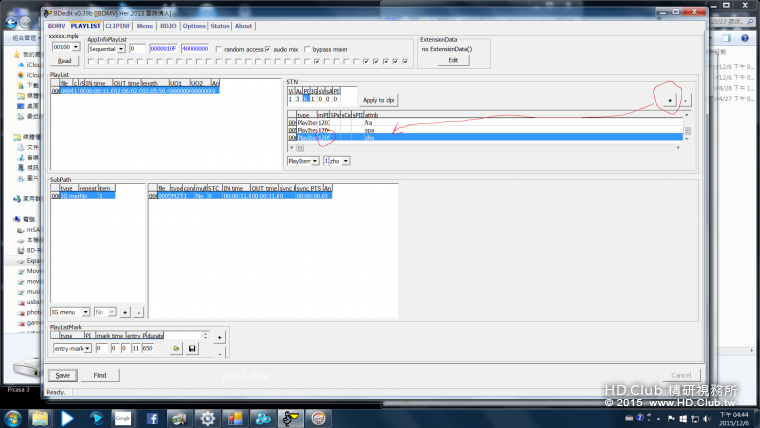Enable the bypass mixer checkbox
The height and width of the screenshot is (428, 760).
click(307, 49)
